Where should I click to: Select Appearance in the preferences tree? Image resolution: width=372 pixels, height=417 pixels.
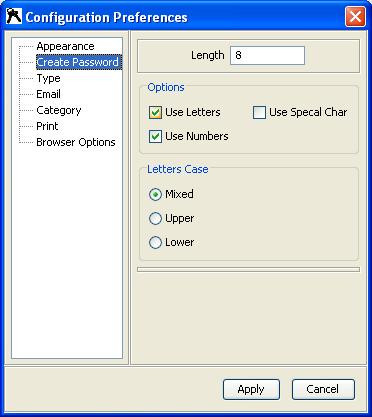click(x=65, y=46)
